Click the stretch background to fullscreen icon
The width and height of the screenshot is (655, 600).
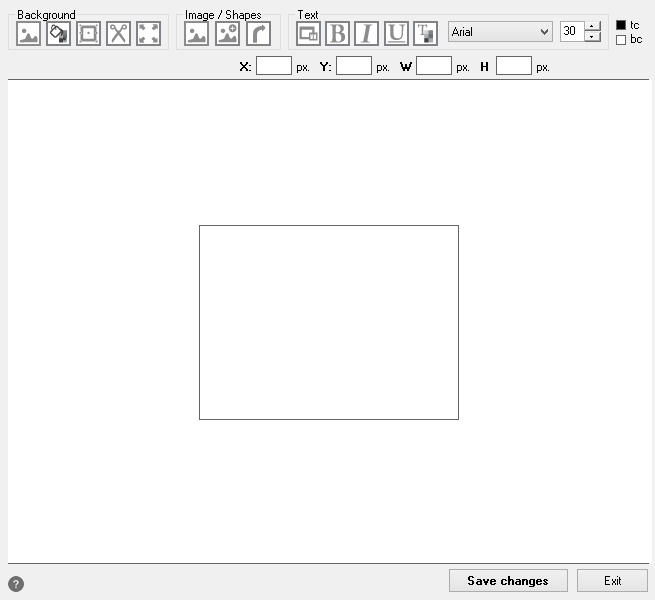coord(148,33)
